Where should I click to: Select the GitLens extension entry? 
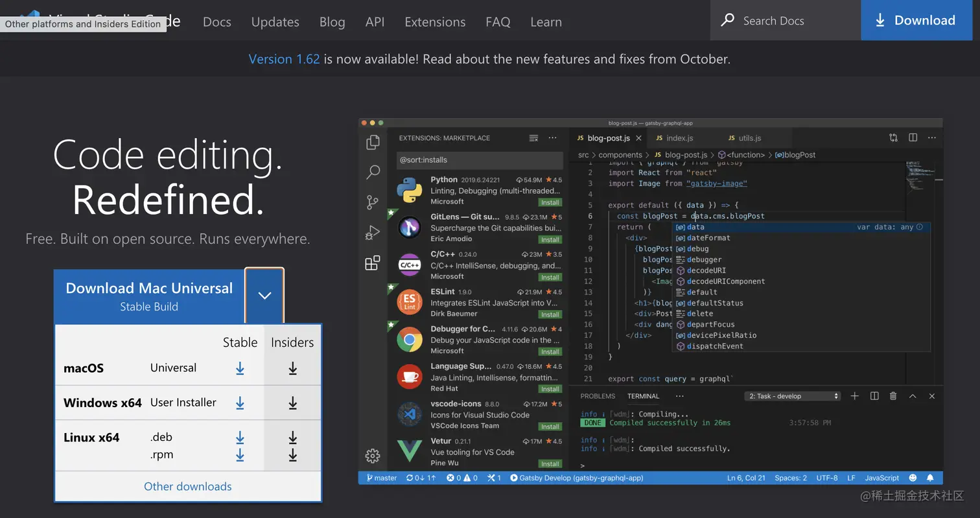(x=478, y=228)
